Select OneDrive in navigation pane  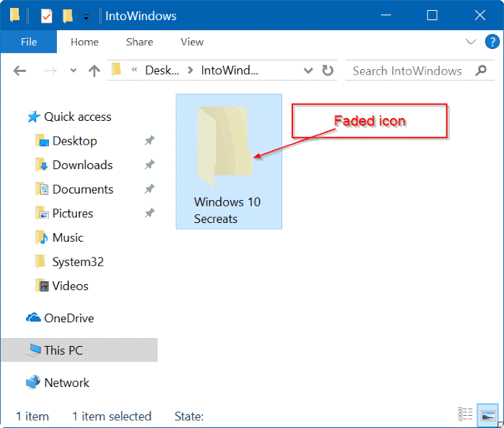tap(69, 318)
